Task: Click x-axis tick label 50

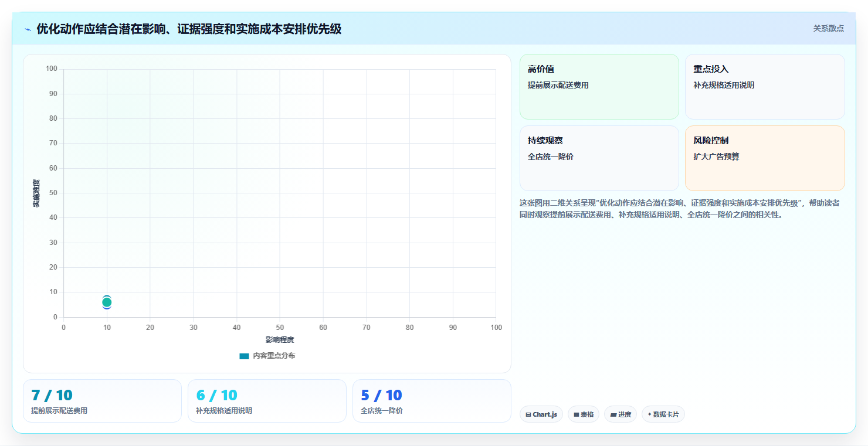Action: (x=280, y=328)
